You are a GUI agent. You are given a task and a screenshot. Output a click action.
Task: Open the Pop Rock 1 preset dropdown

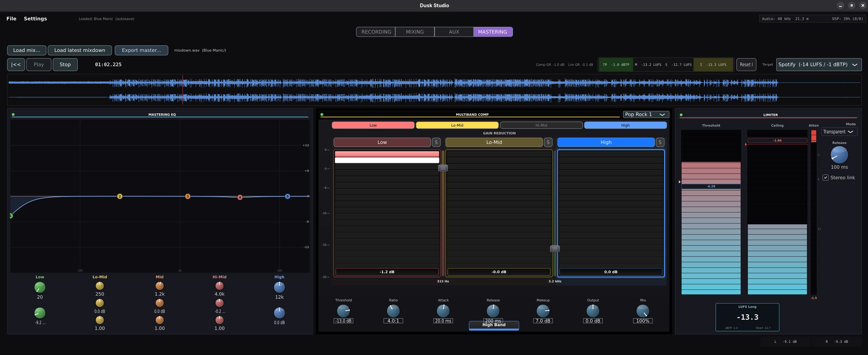tap(646, 114)
